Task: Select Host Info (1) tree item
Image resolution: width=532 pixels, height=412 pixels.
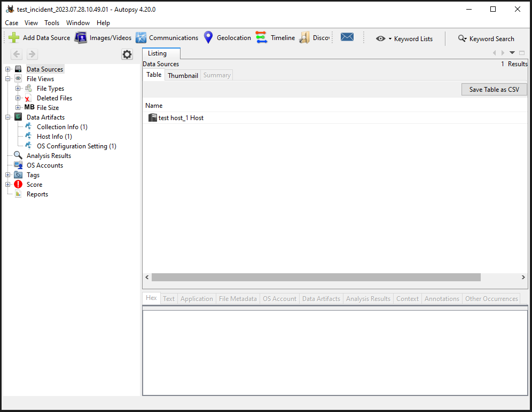Action: tap(54, 136)
